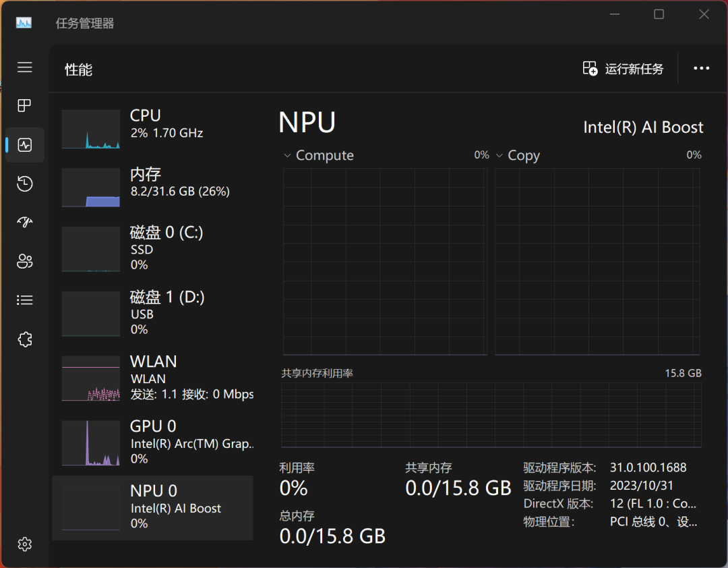This screenshot has width=728, height=568.
Task: Open Copy graph engine dropdown
Action: (499, 155)
